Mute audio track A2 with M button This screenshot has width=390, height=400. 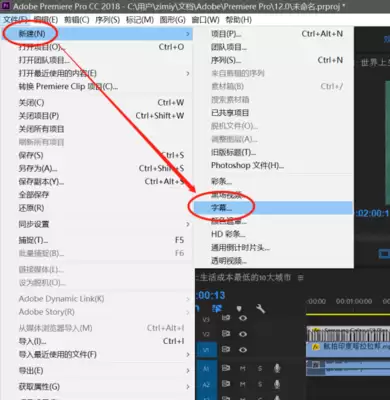click(x=243, y=384)
